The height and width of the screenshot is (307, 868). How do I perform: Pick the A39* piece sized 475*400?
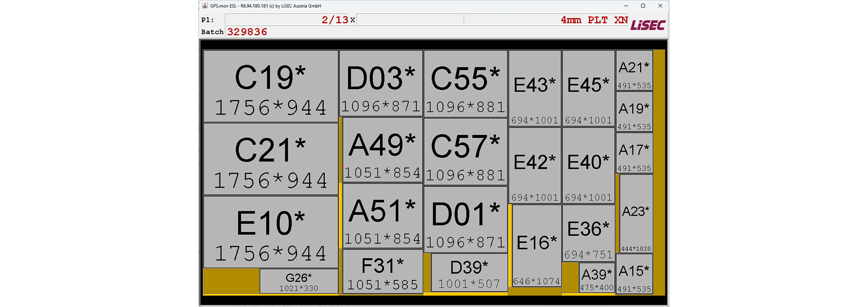[x=597, y=278]
